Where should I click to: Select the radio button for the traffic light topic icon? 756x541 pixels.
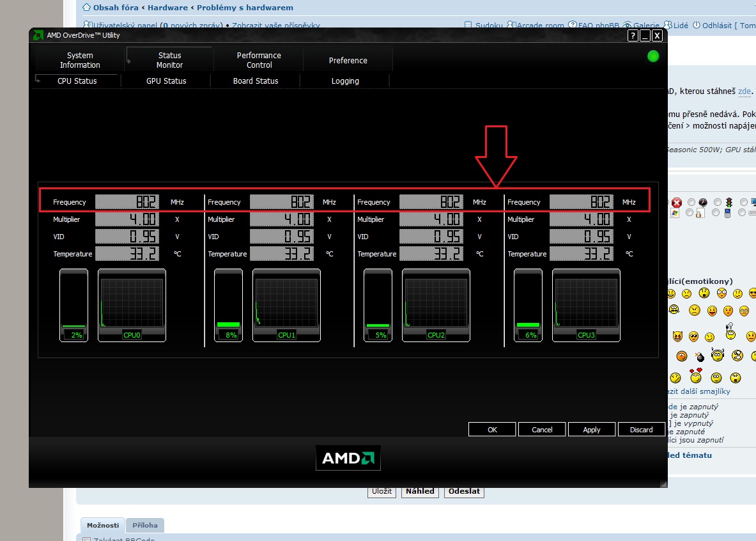tap(718, 202)
